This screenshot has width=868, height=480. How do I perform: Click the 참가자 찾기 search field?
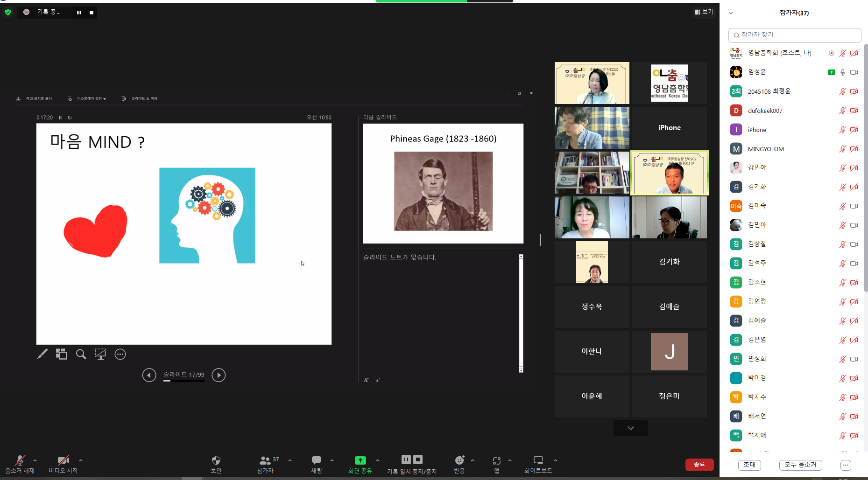click(795, 35)
